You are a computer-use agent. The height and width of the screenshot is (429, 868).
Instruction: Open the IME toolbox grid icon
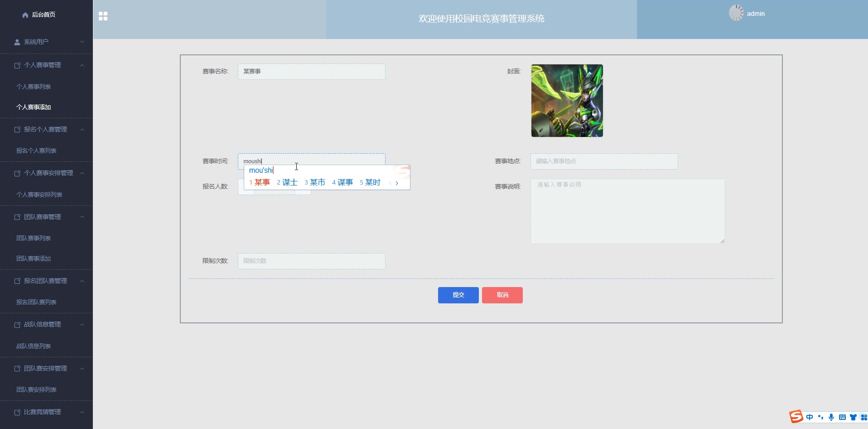coord(863,417)
